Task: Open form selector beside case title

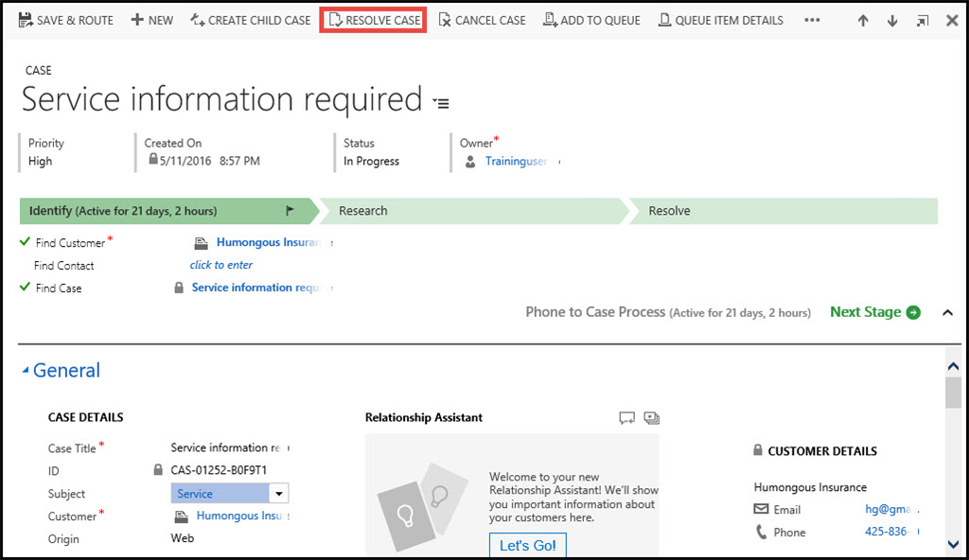Action: click(x=441, y=102)
